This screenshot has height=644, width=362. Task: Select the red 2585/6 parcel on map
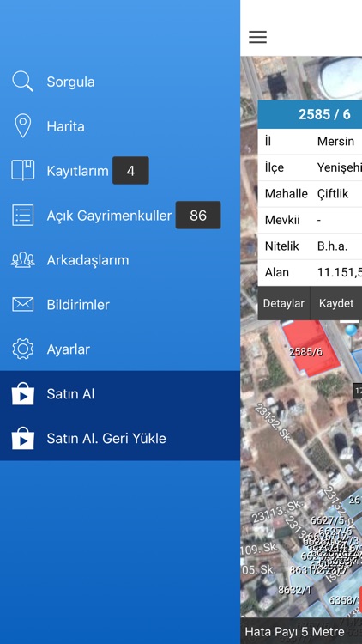click(x=311, y=349)
